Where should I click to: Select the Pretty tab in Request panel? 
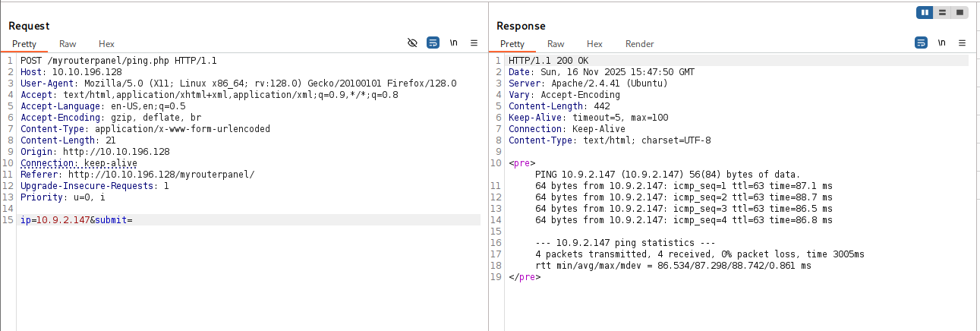24,44
